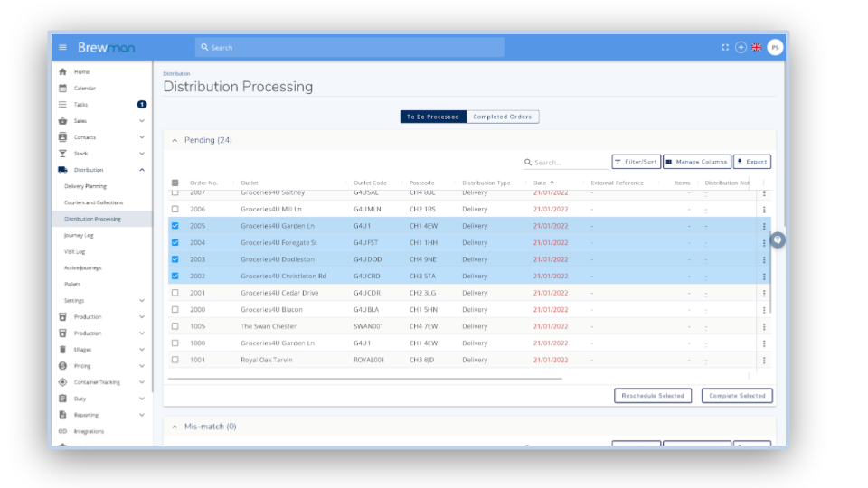Viewport: 868px width, 488px height.
Task: Expand the Contacts menu chevron
Action: point(142,137)
